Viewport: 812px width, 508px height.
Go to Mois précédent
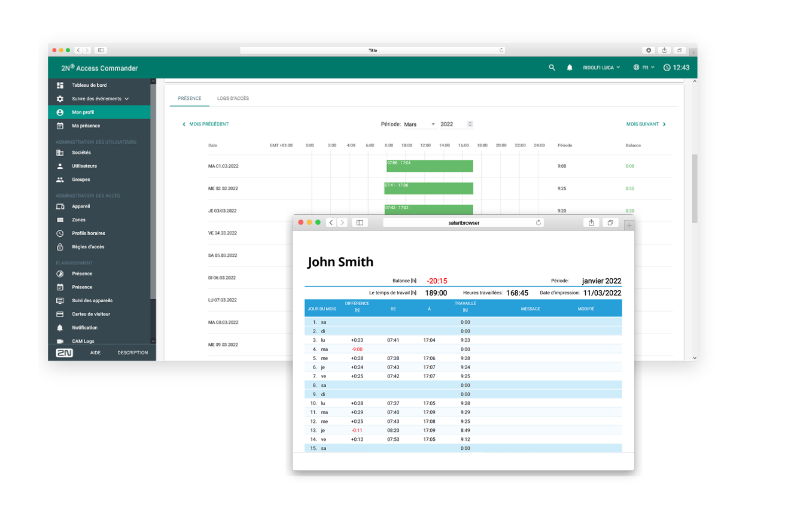(205, 124)
